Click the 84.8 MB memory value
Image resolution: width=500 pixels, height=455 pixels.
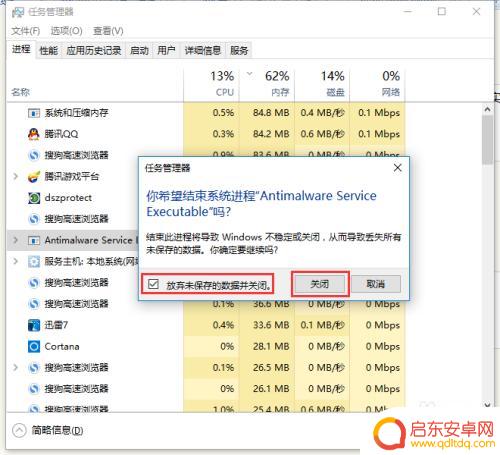[x=271, y=113]
